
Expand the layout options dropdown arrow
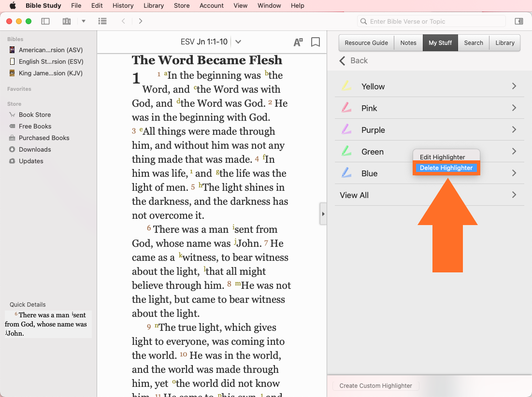pos(84,21)
